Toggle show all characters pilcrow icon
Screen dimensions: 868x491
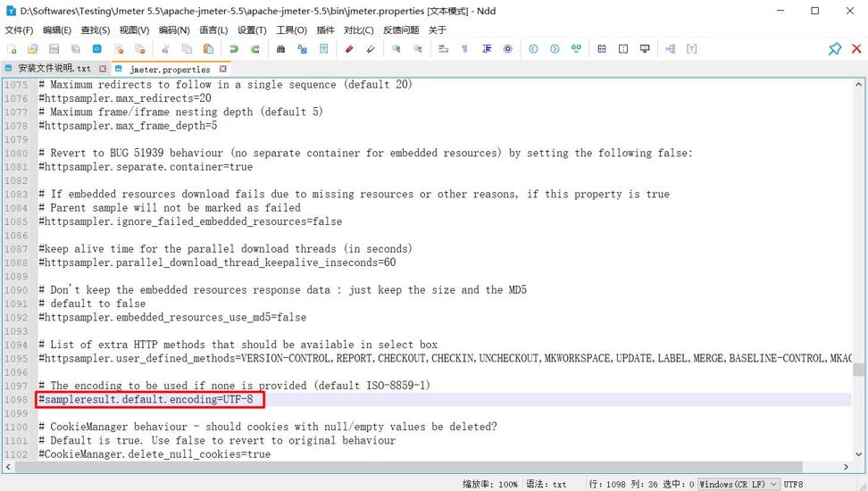point(465,49)
